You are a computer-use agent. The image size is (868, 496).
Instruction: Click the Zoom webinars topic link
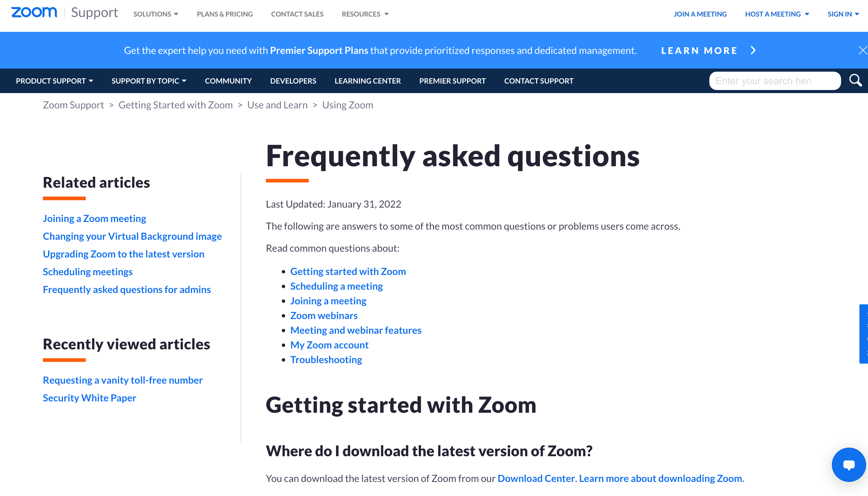pyautogui.click(x=324, y=315)
